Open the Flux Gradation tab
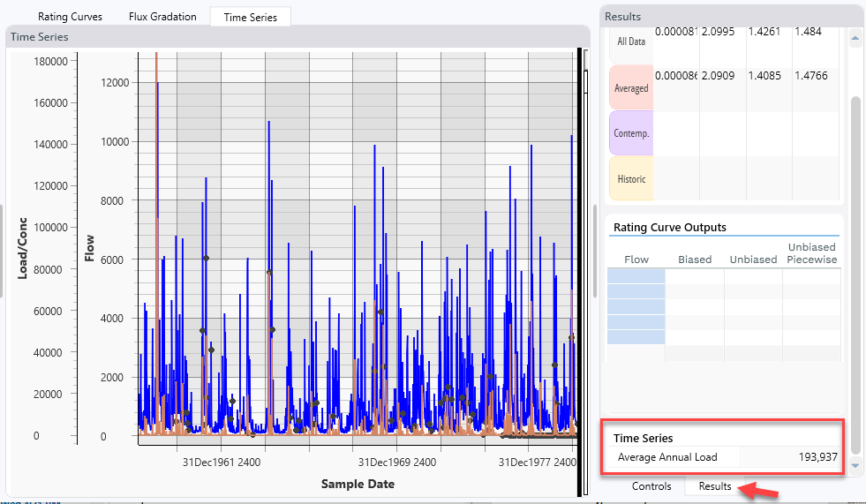The image size is (866, 504). (162, 17)
